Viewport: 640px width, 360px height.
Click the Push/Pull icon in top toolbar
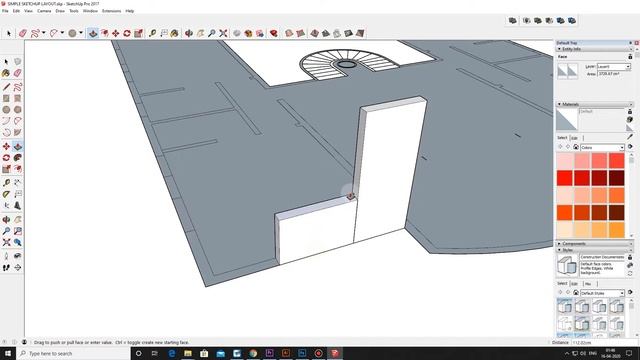pyautogui.click(x=93, y=33)
